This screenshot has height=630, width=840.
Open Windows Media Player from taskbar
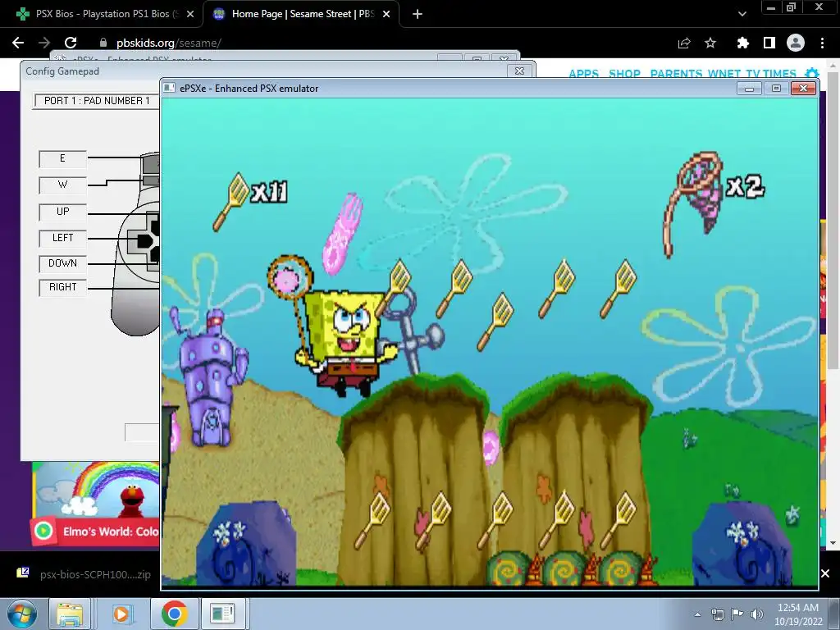pos(121,614)
